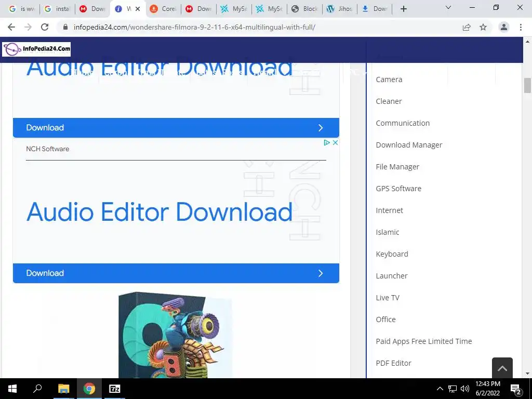Switch to the last Down tab
532x399 pixels.
pyautogui.click(x=375, y=9)
